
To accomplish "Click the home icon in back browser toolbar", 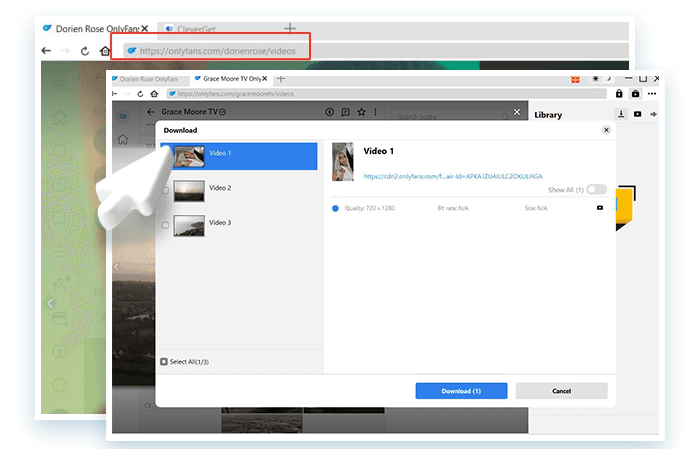I will (x=105, y=50).
